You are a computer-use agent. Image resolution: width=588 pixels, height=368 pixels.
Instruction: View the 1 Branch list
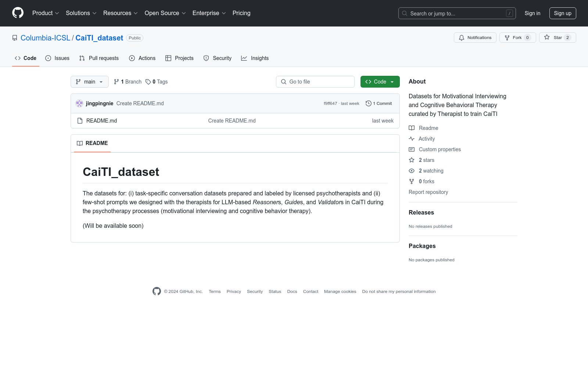tap(128, 82)
